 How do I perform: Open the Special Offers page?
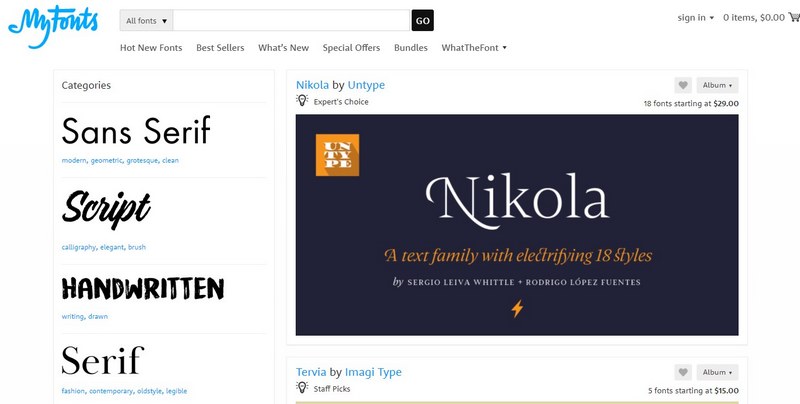click(x=351, y=47)
